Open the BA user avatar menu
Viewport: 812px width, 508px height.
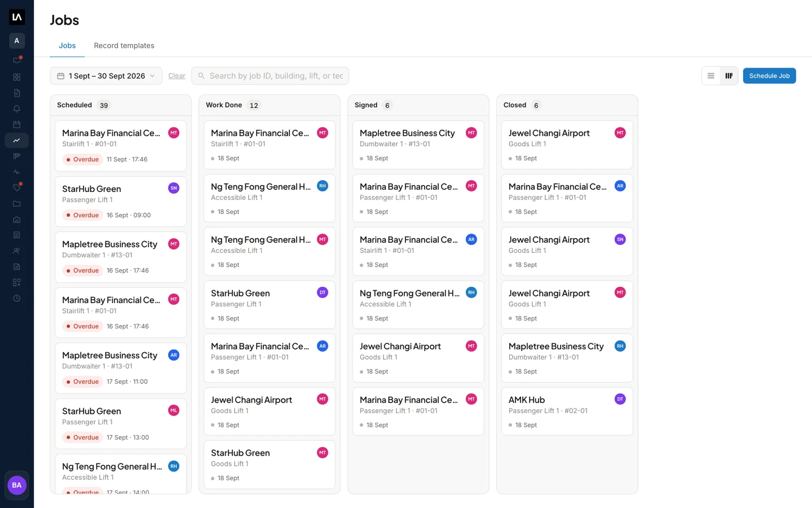17,485
